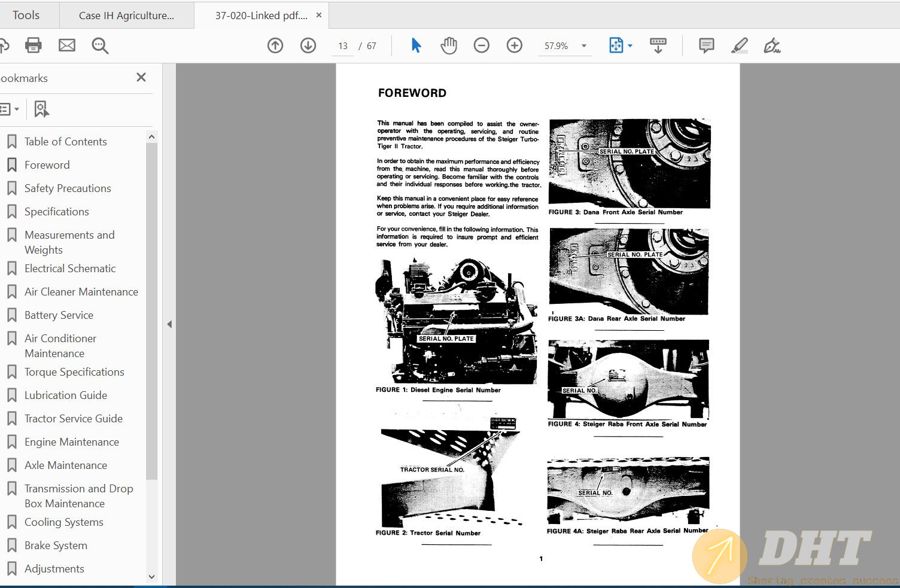The image size is (900, 588).
Task: Jump to Cooling Systems bookmark
Action: tap(64, 522)
